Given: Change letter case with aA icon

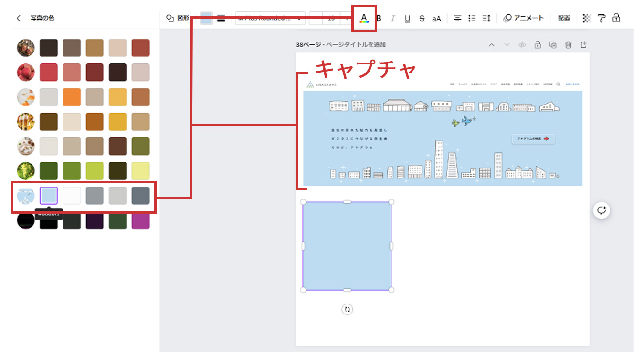Looking at the screenshot, I should click(436, 19).
